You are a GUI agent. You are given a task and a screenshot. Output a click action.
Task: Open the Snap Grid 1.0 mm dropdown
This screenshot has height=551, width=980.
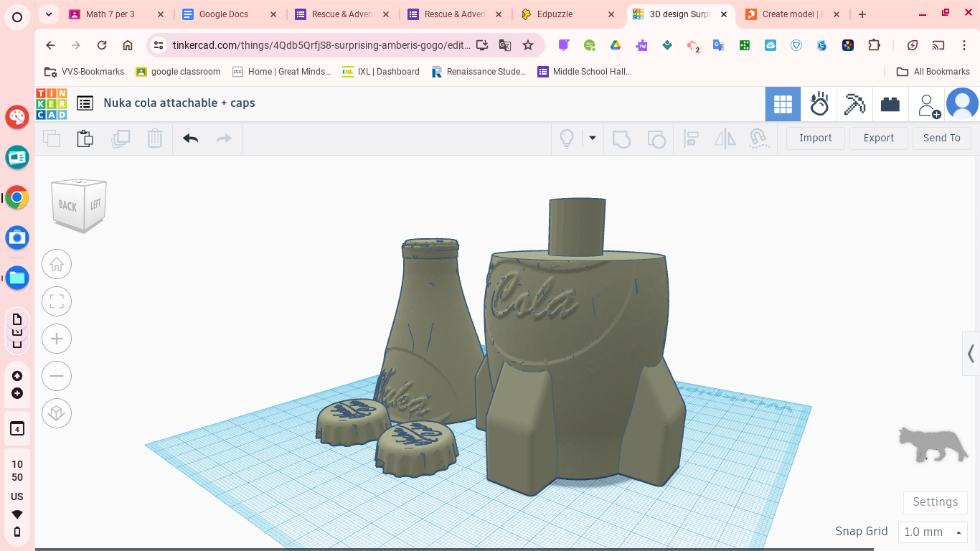click(x=933, y=532)
